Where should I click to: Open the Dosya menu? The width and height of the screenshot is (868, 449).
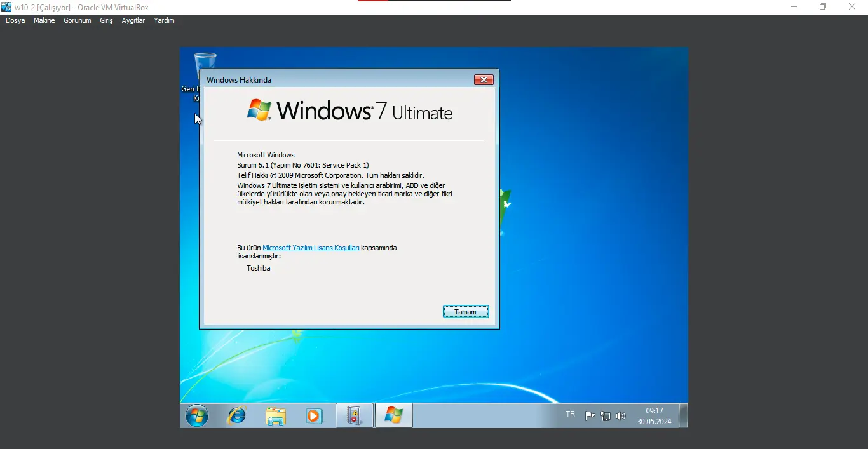[x=15, y=20]
